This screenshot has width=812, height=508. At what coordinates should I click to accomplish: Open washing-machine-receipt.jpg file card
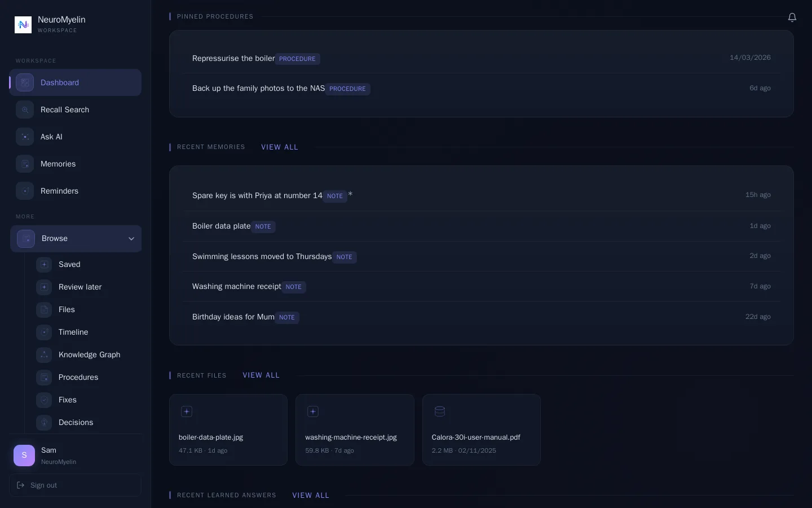pyautogui.click(x=355, y=430)
